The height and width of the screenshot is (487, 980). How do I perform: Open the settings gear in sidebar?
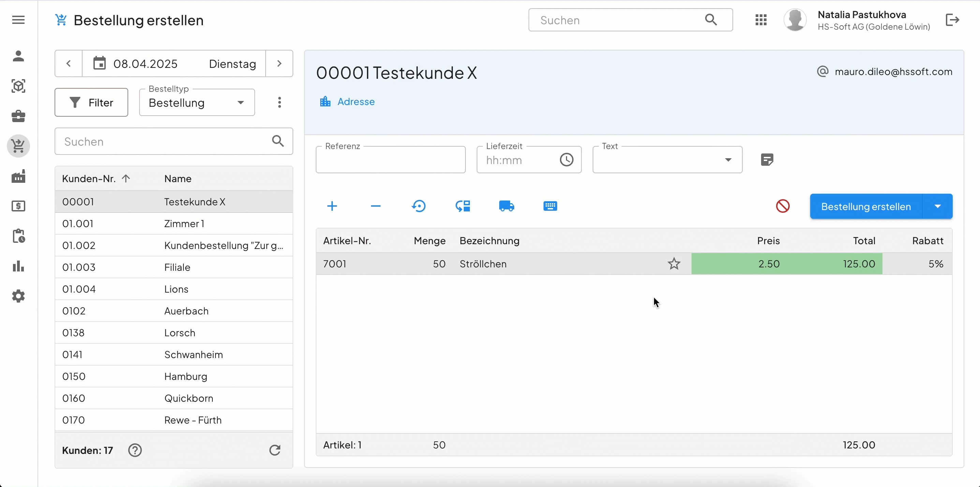[x=18, y=296]
